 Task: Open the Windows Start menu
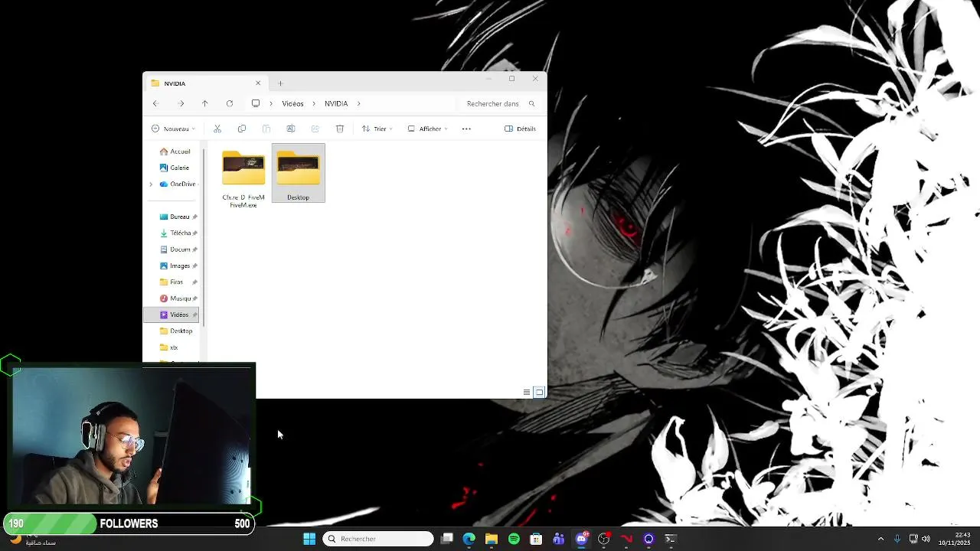click(309, 539)
